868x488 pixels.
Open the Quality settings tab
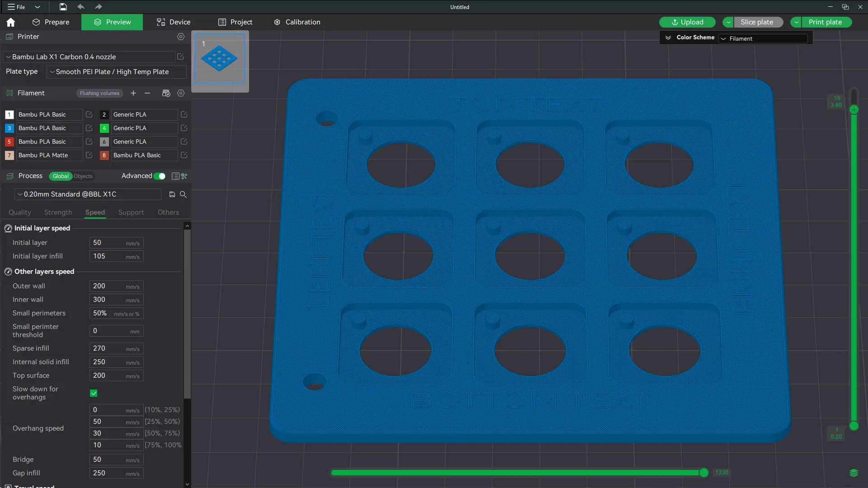[20, 212]
